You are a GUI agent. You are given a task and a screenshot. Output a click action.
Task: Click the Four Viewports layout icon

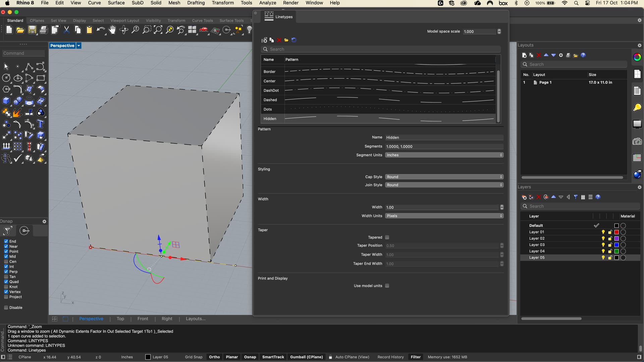click(x=192, y=30)
